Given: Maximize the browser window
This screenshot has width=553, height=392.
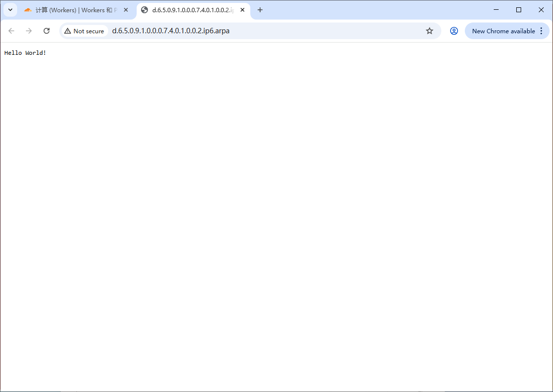Looking at the screenshot, I should click(x=518, y=10).
